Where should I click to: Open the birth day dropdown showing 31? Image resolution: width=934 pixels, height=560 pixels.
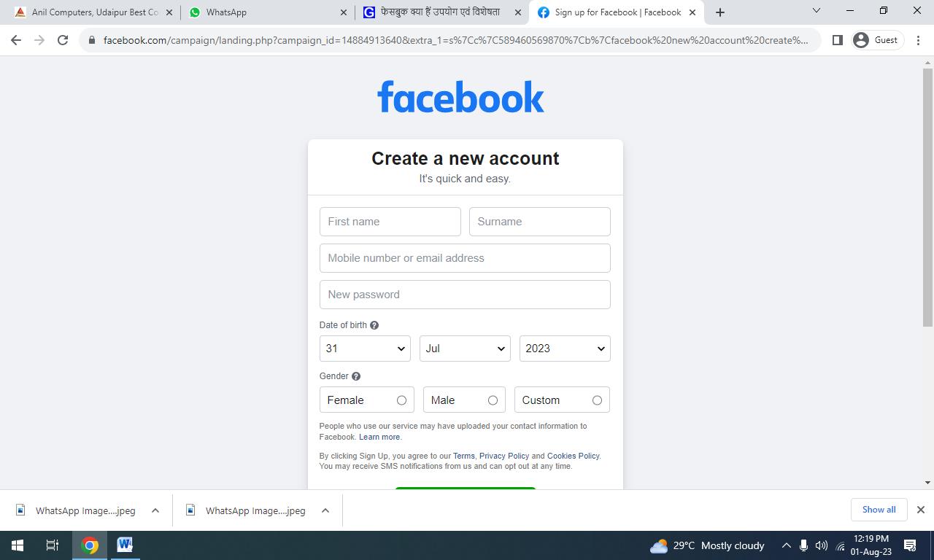click(x=365, y=349)
